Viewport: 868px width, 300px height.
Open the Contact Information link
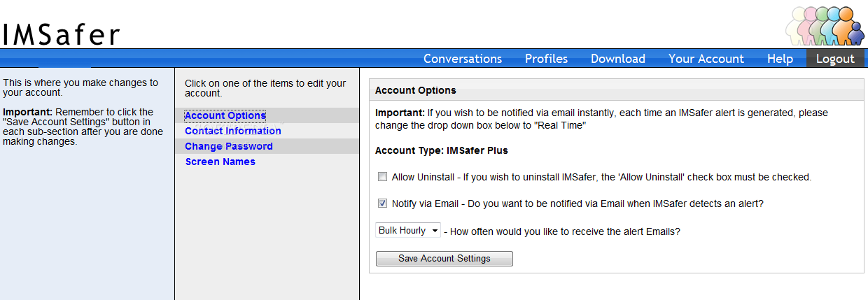click(233, 131)
